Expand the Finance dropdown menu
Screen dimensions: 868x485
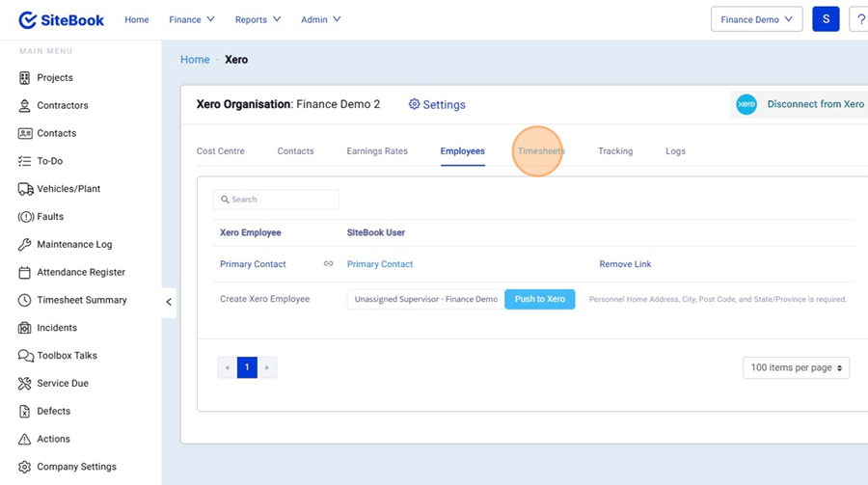click(192, 19)
